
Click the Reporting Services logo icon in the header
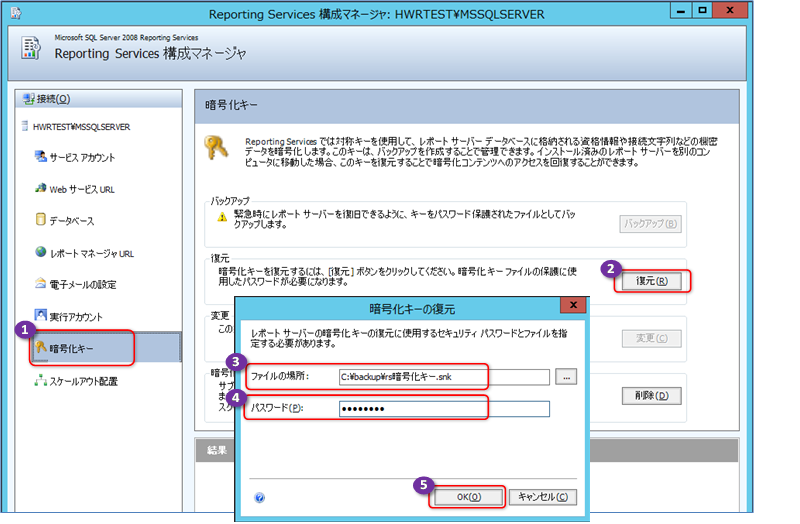pos(31,48)
